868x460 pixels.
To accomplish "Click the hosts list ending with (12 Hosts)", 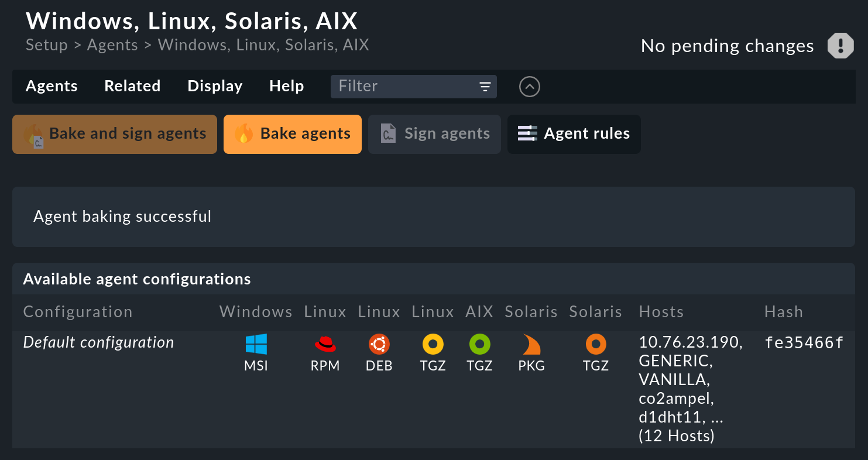I will [x=691, y=389].
